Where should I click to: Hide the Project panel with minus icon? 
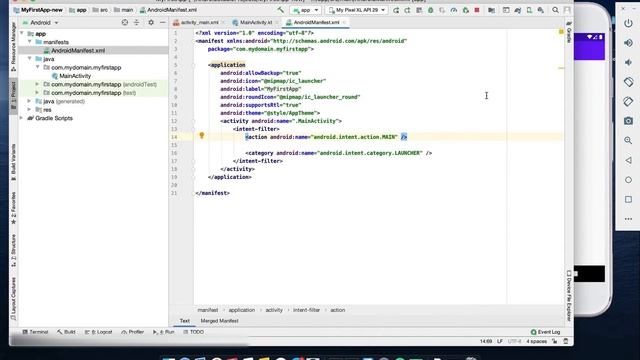[x=162, y=22]
